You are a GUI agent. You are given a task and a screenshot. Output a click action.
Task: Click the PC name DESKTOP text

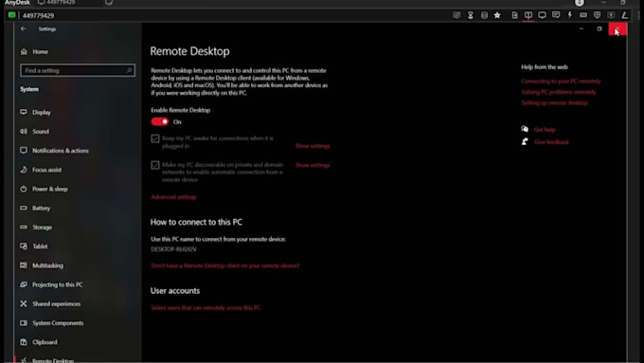[x=173, y=249]
